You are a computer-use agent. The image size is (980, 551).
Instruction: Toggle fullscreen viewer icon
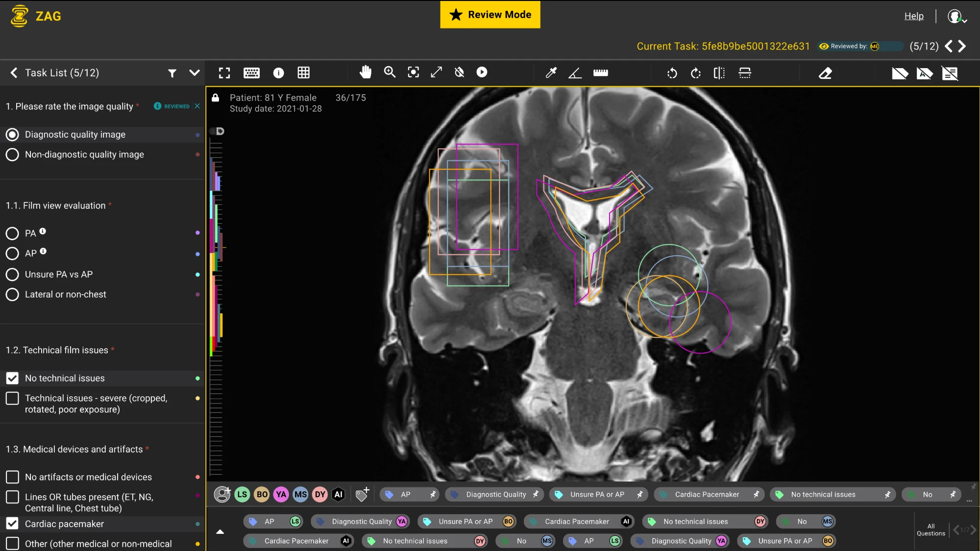224,73
